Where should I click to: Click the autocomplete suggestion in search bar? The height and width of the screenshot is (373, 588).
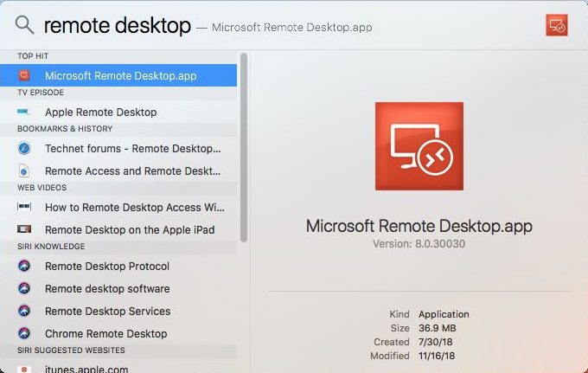pos(291,28)
